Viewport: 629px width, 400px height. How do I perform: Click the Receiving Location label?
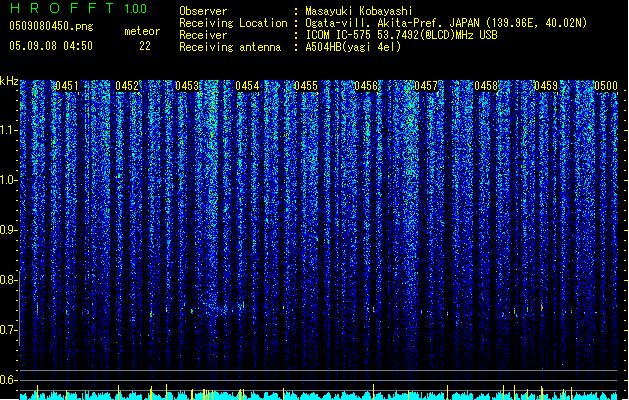[x=233, y=23]
